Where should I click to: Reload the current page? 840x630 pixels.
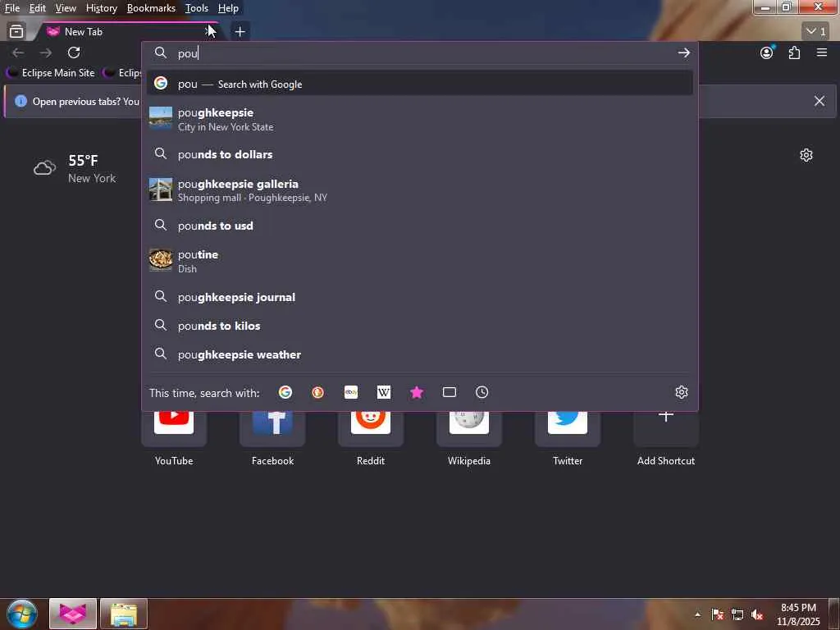coord(74,52)
